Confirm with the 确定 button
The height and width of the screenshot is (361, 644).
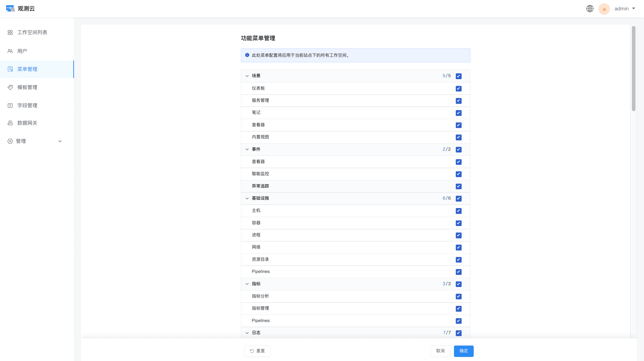(464, 351)
